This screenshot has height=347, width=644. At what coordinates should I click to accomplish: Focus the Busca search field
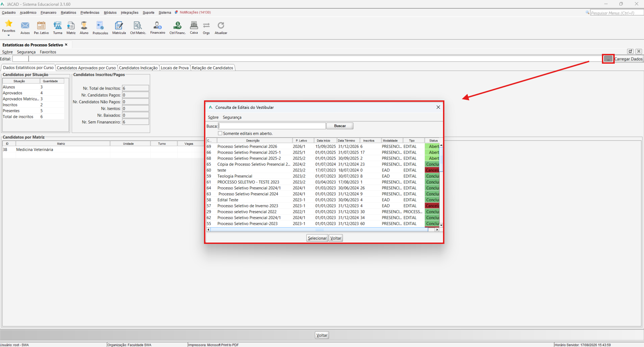pos(272,126)
